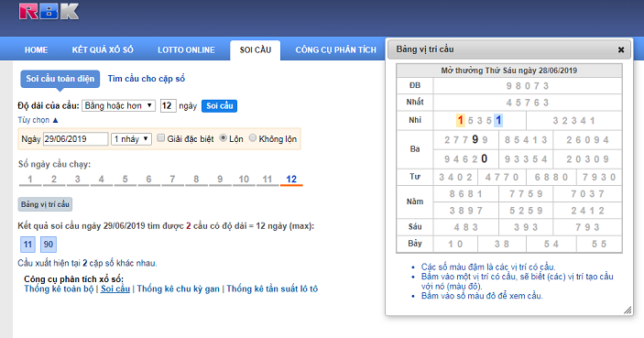
Task: Switch to Tìm cầu cho cặp số tab
Action: coord(147,79)
